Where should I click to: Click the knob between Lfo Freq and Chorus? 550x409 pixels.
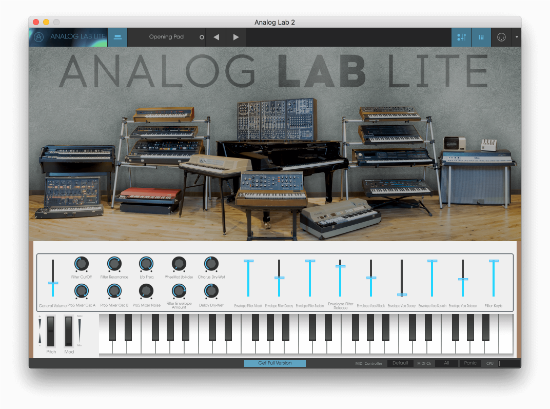click(x=179, y=263)
